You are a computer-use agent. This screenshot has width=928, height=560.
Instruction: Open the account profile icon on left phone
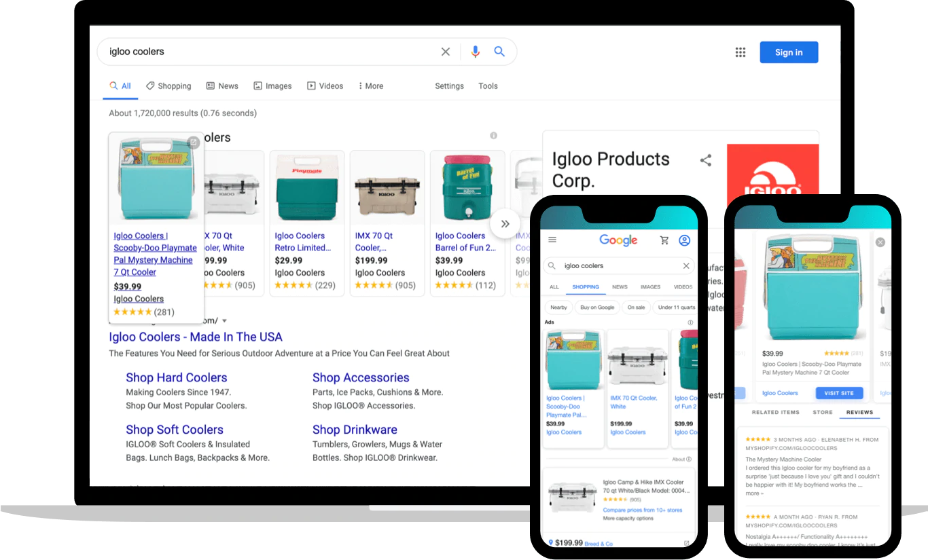(684, 240)
